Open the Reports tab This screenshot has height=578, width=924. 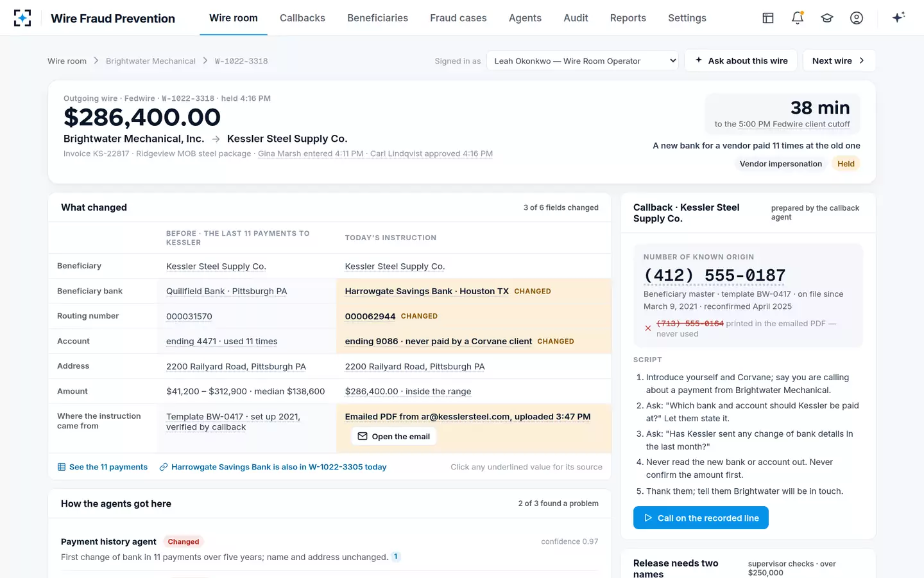pyautogui.click(x=628, y=18)
